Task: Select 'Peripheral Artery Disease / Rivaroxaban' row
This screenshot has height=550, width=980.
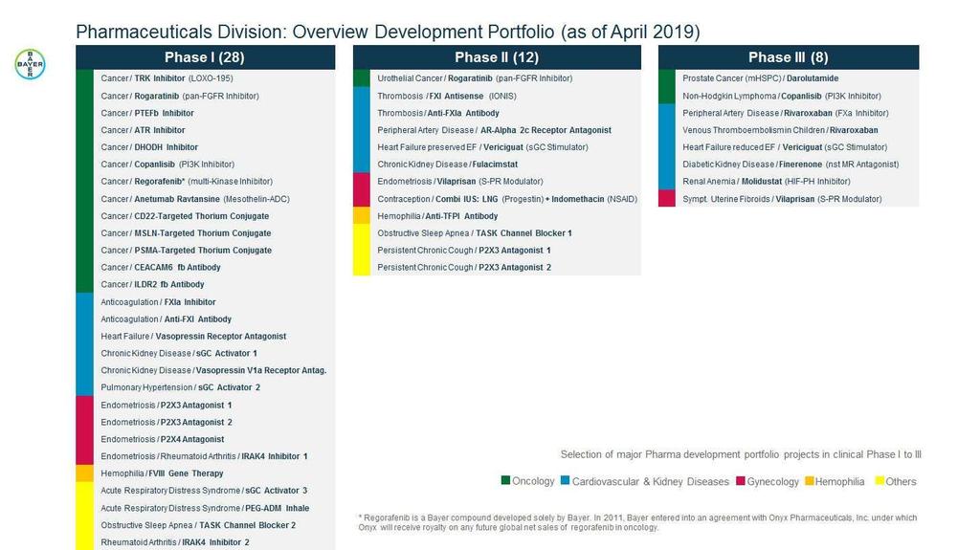Action: tap(789, 113)
